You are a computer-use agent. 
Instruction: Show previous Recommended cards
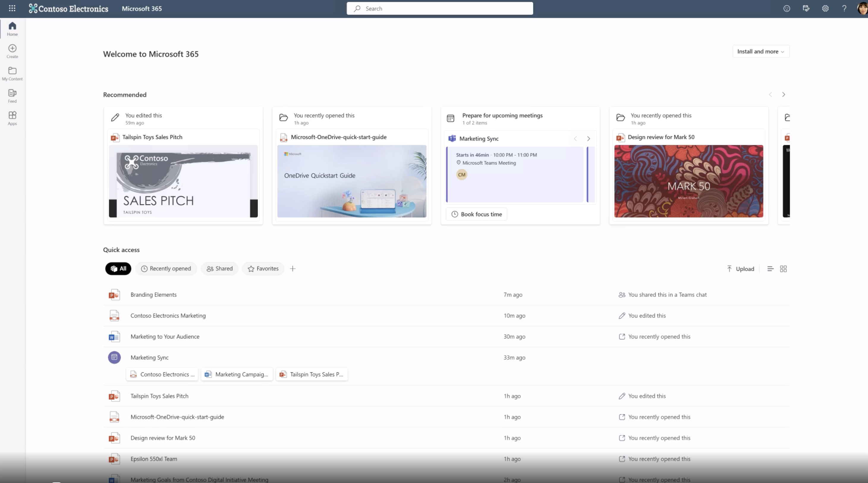point(770,94)
